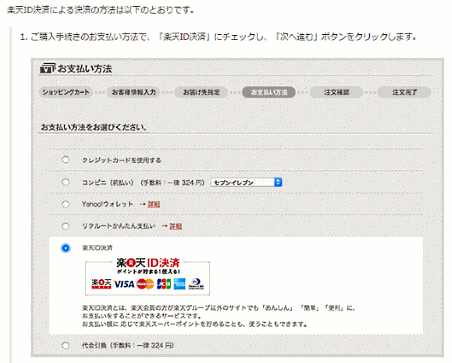The height and width of the screenshot is (363, 452).
Task: Click the お支払い方法 section title
Action: click(x=85, y=69)
